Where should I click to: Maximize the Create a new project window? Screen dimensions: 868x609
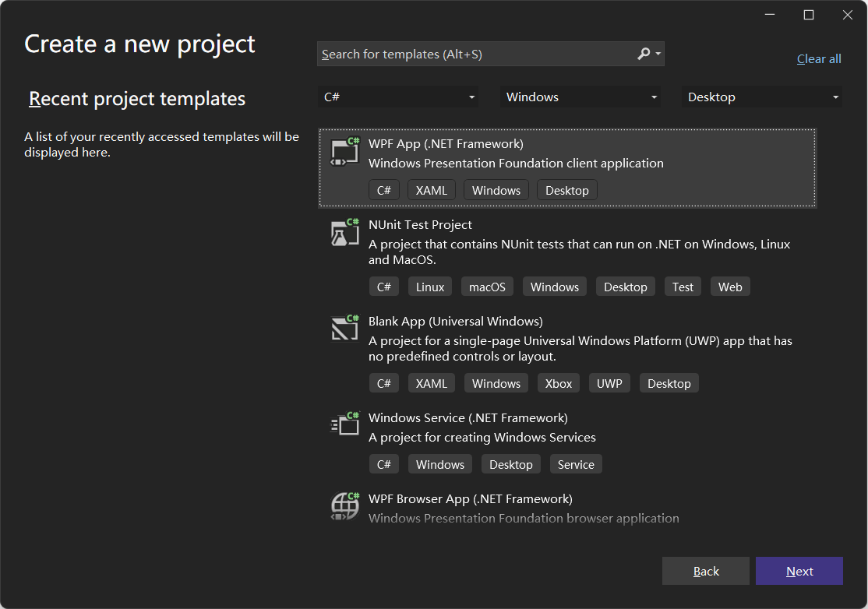pos(808,15)
